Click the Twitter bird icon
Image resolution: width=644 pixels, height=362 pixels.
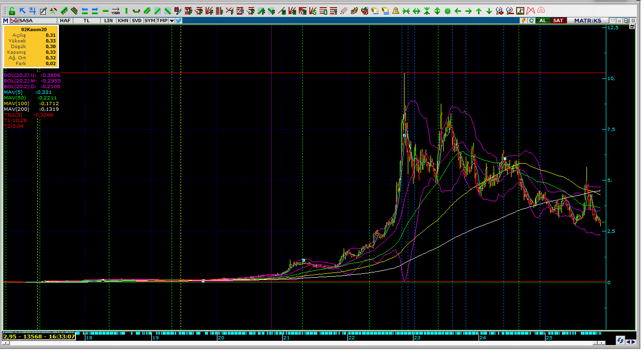[179, 21]
